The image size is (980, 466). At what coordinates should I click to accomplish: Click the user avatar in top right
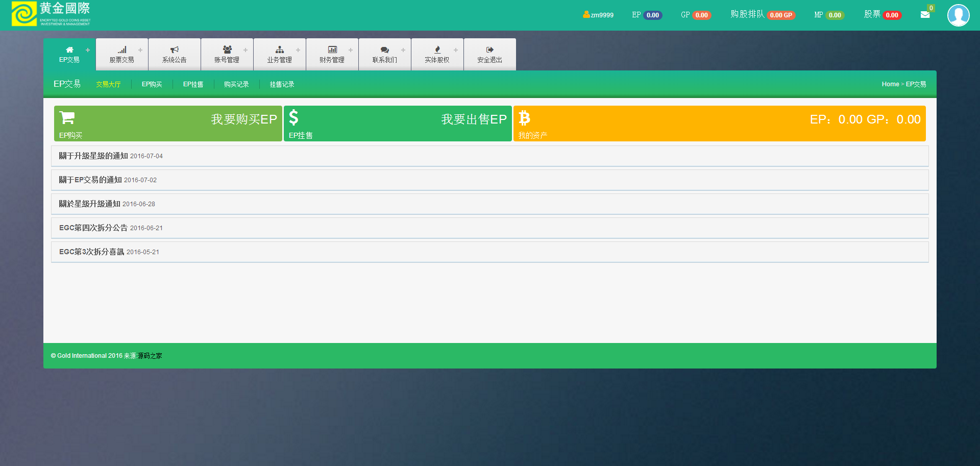click(x=958, y=15)
